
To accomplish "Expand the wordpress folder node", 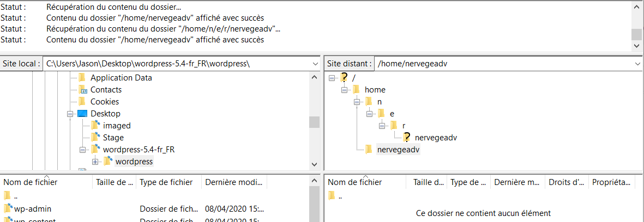I will point(95,162).
